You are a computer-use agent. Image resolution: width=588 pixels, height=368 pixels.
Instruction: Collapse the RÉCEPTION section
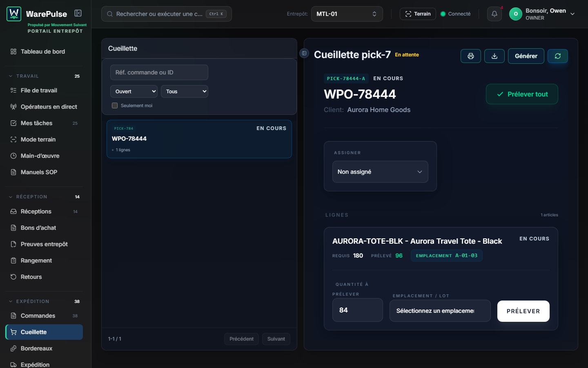click(x=44, y=197)
